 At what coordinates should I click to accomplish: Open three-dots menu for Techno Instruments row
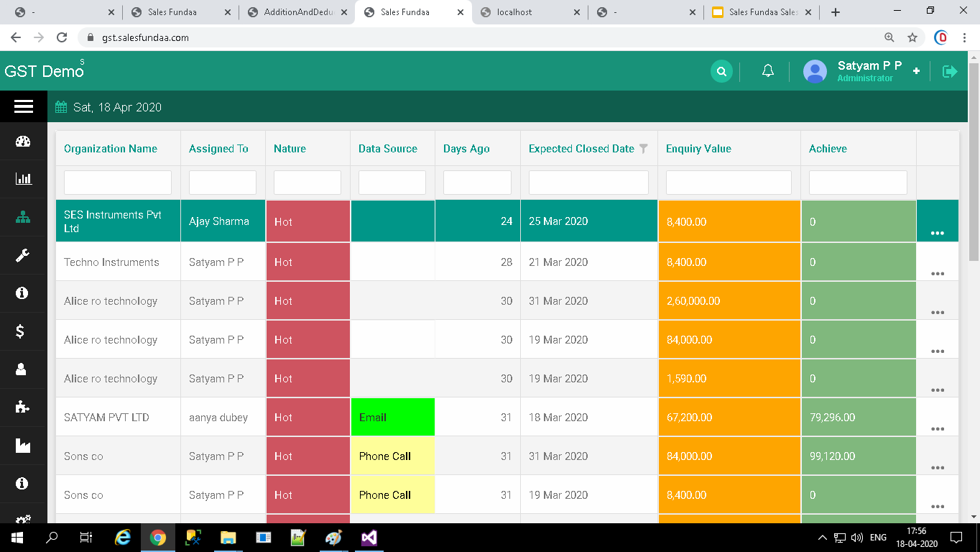click(937, 273)
